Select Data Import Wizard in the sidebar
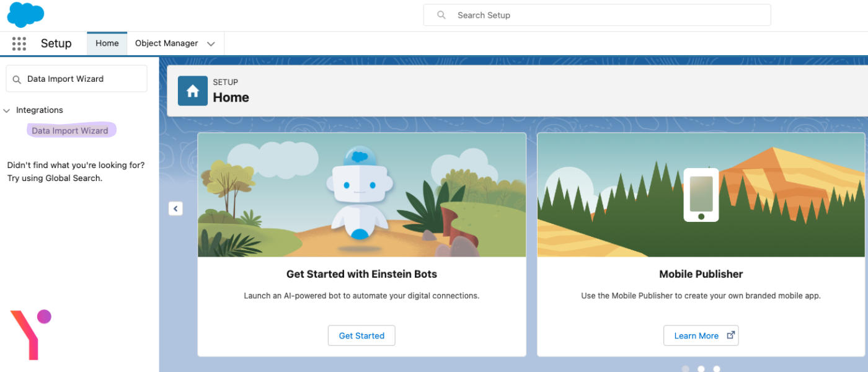This screenshot has width=868, height=372. (71, 130)
